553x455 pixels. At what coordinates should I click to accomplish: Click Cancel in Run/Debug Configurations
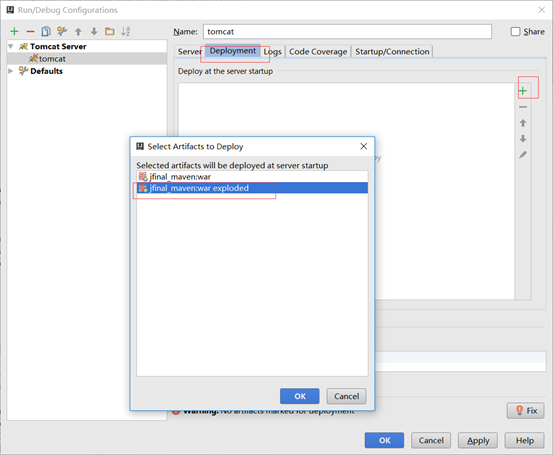(431, 440)
